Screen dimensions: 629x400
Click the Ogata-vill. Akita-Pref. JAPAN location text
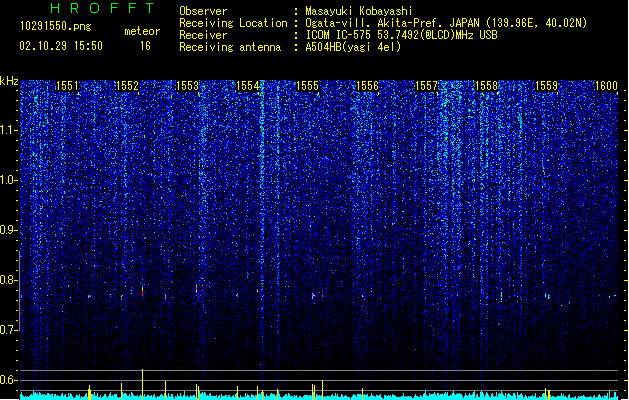click(446, 23)
